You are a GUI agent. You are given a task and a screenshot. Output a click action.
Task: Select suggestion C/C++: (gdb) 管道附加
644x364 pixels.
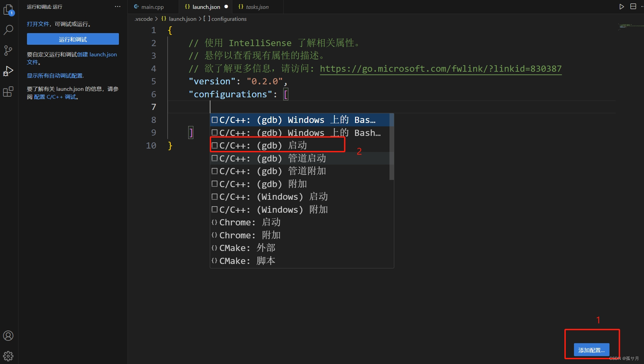[x=300, y=171]
